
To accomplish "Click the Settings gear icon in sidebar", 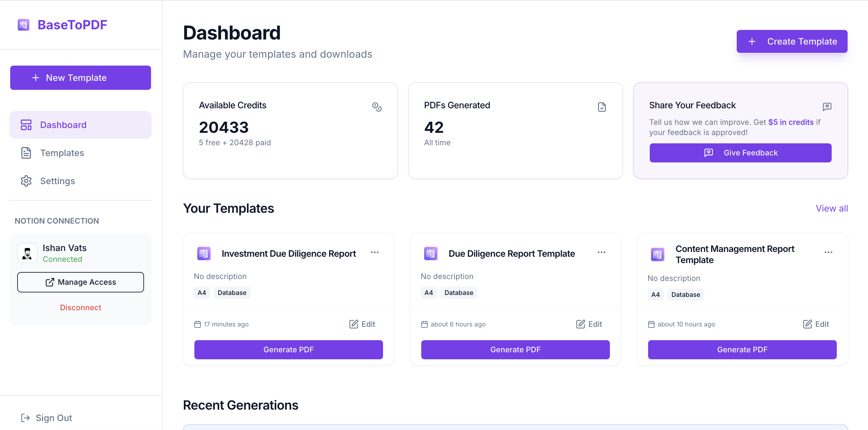I will pos(26,181).
